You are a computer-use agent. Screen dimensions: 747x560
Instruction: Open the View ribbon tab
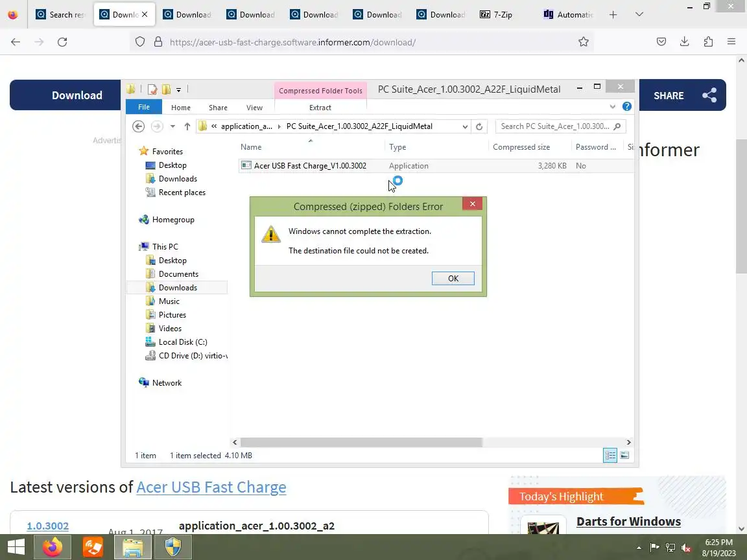click(x=254, y=108)
